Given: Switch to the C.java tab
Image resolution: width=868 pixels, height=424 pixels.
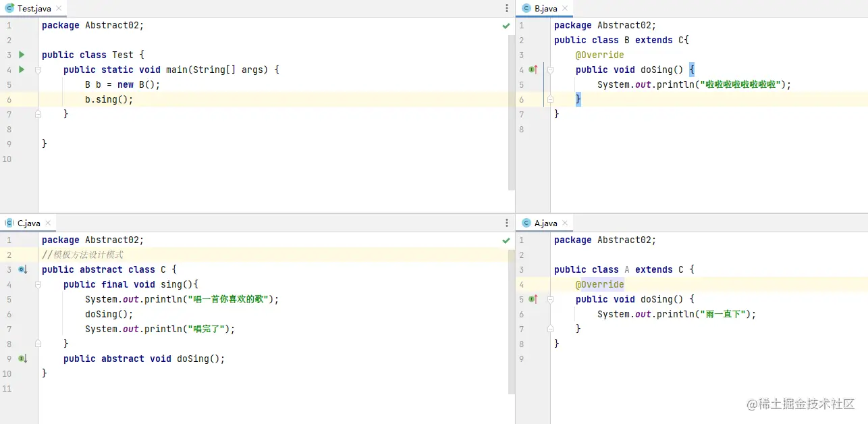Looking at the screenshot, I should (29, 223).
